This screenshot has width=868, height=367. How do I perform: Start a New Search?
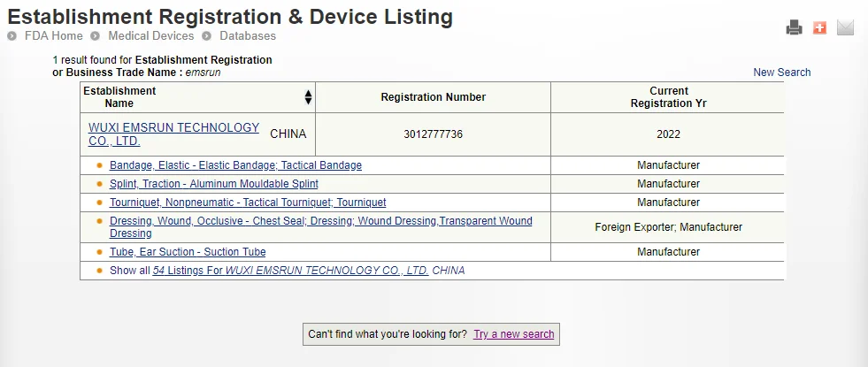pyautogui.click(x=781, y=73)
